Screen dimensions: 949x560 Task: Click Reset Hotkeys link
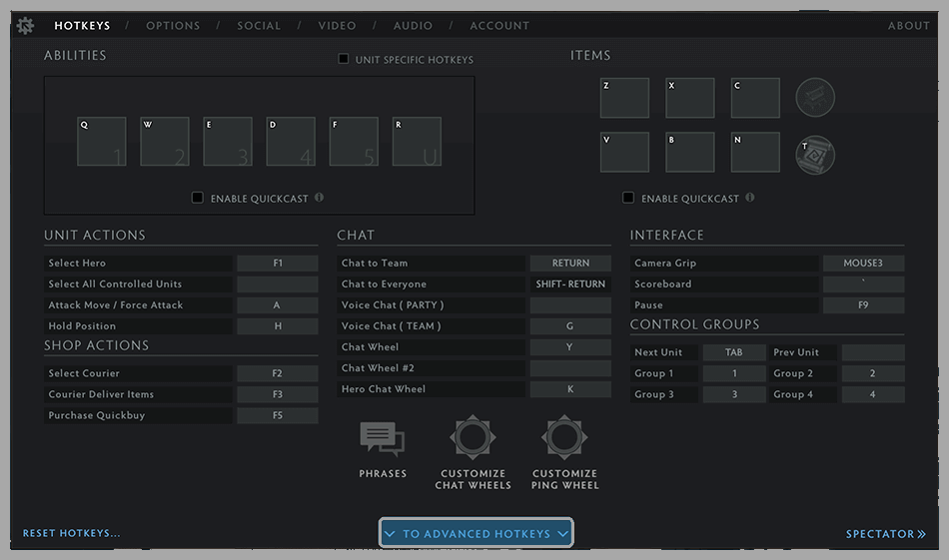(x=71, y=533)
